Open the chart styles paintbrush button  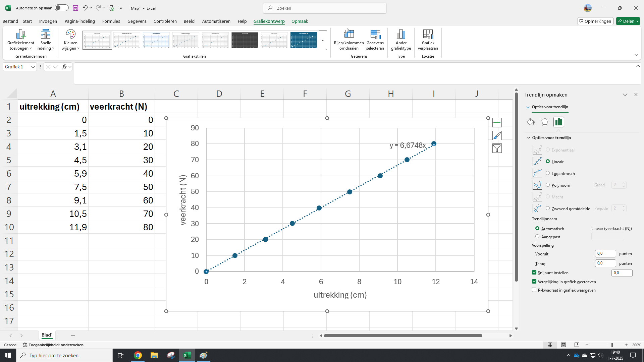[497, 135]
